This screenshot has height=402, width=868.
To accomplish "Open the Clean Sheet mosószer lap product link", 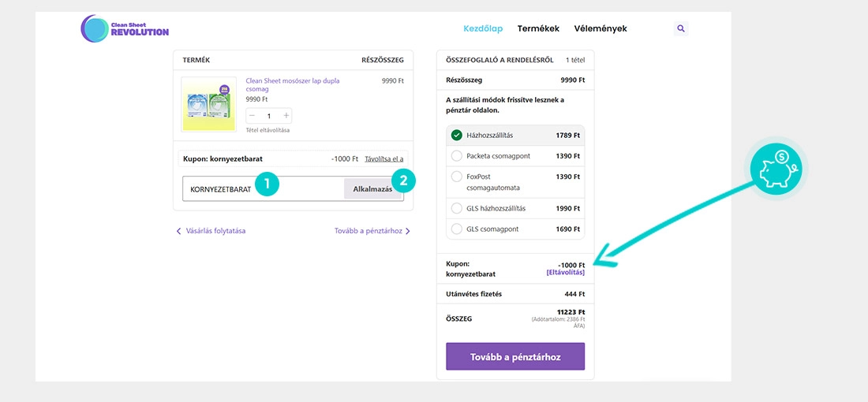I will [x=293, y=84].
